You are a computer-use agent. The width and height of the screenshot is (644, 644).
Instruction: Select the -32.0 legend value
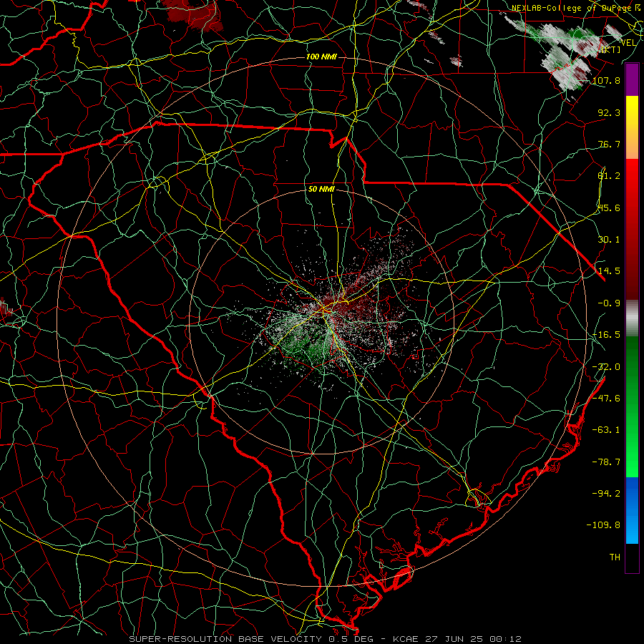tap(606, 367)
